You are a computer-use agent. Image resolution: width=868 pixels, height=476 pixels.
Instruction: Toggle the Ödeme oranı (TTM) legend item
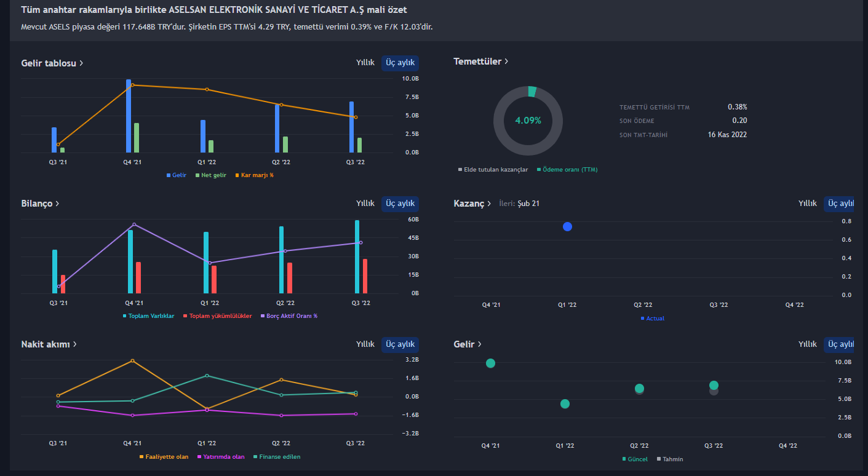coord(567,170)
